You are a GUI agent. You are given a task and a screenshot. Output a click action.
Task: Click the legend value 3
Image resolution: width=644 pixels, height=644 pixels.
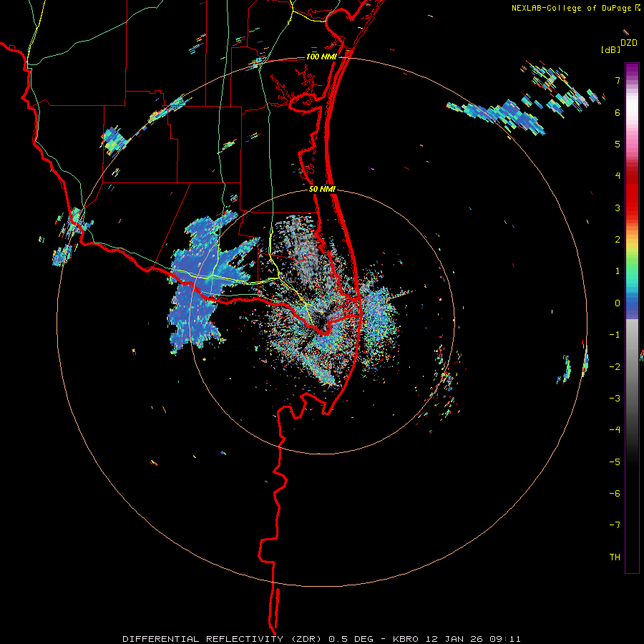pos(618,208)
